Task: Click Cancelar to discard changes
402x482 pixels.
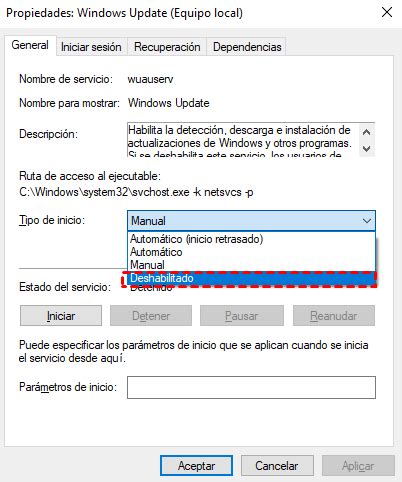Action: pyautogui.click(x=277, y=466)
